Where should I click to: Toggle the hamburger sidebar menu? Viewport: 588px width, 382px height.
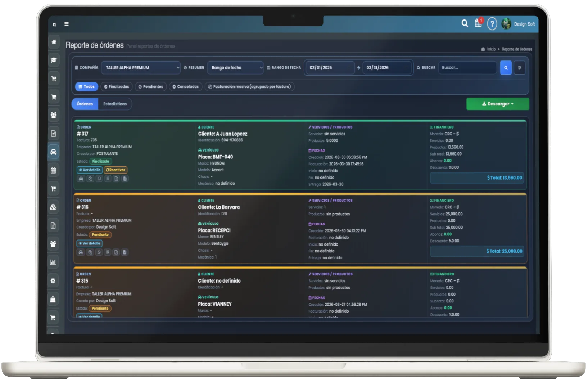pos(67,24)
